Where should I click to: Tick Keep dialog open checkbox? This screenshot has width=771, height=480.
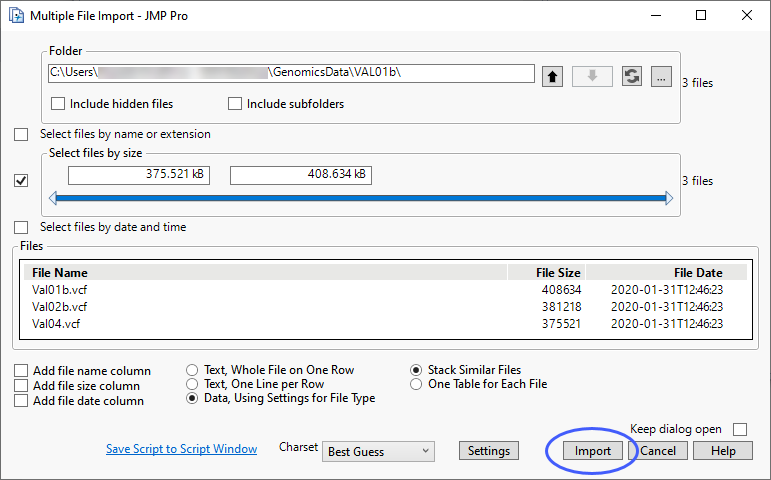click(x=740, y=429)
